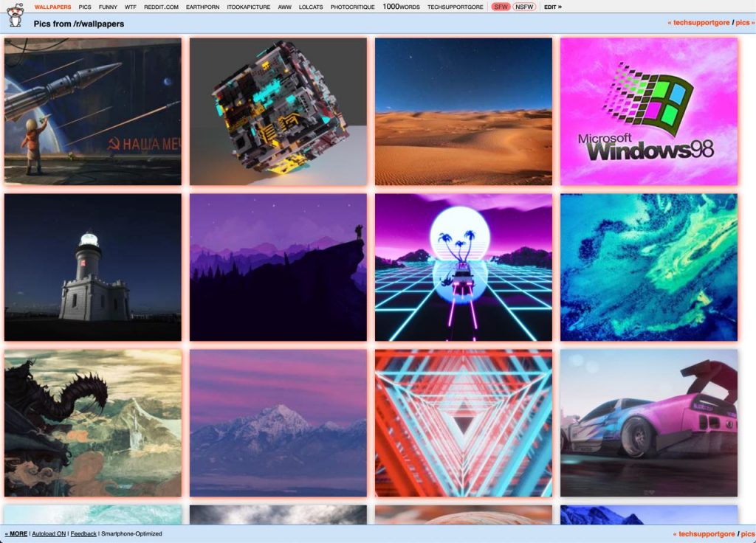Open the AWW subreddit
Screen dimensions: 756x543
(284, 7)
